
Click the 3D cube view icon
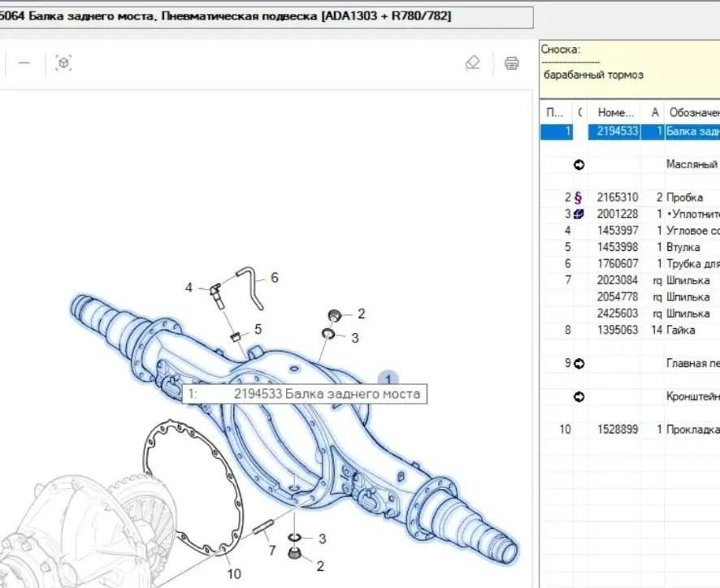tap(63, 63)
